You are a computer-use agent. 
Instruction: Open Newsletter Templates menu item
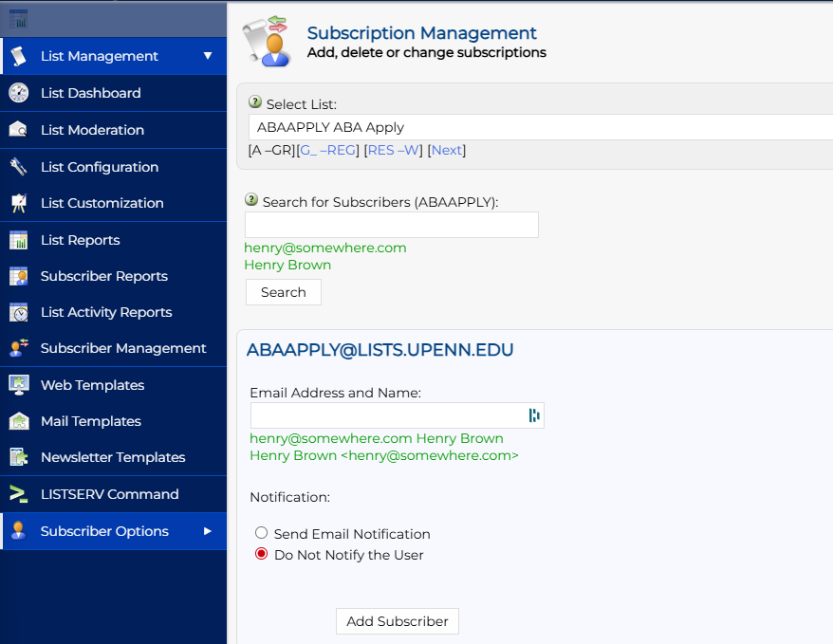click(113, 457)
